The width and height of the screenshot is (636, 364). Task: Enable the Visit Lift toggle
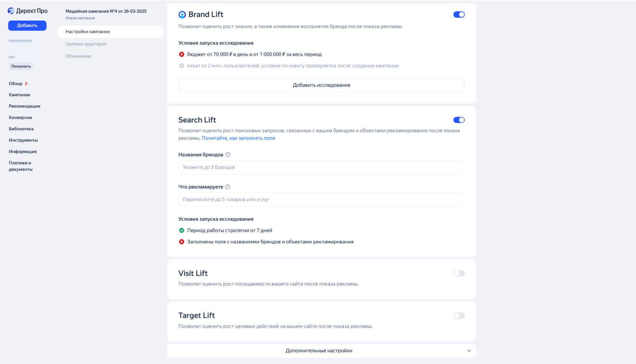click(x=459, y=273)
